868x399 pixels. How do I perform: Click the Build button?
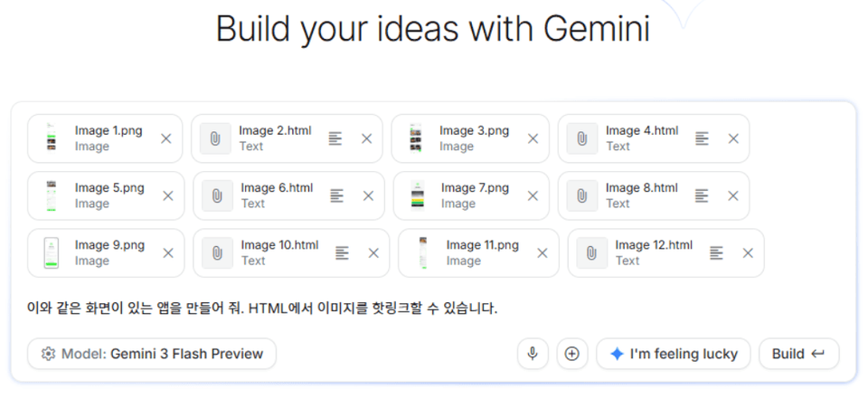coord(798,354)
